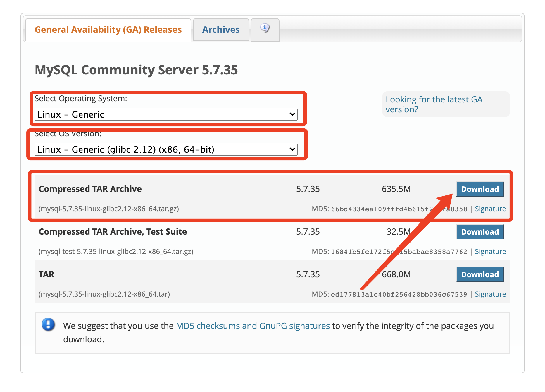Open the Select Operating System dropdown

166,114
